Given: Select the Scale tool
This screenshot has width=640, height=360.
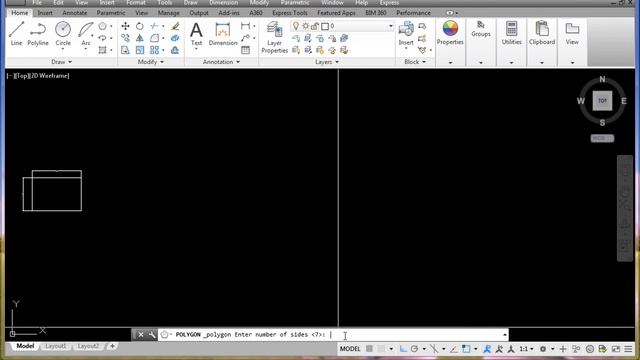Looking at the screenshot, I should [x=140, y=50].
